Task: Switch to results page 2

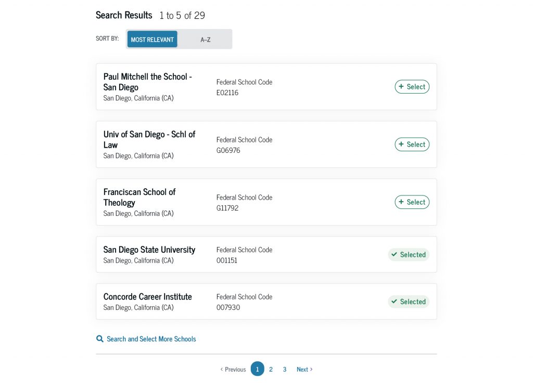Action: point(271,369)
